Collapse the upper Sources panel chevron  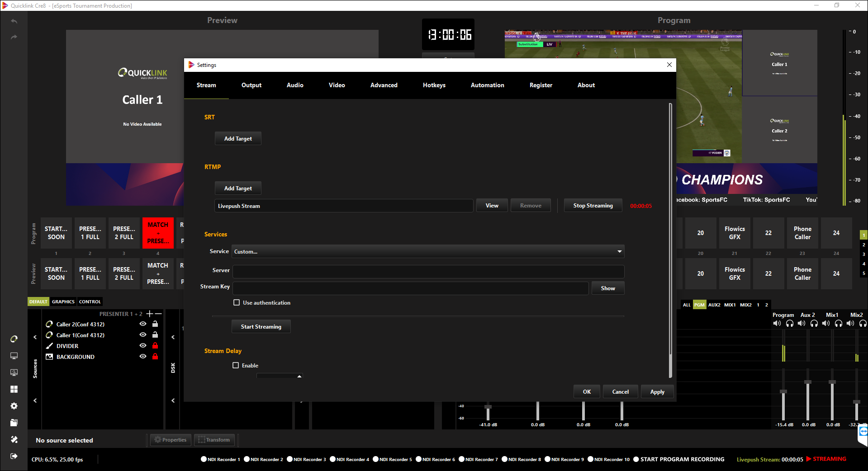pos(35,337)
